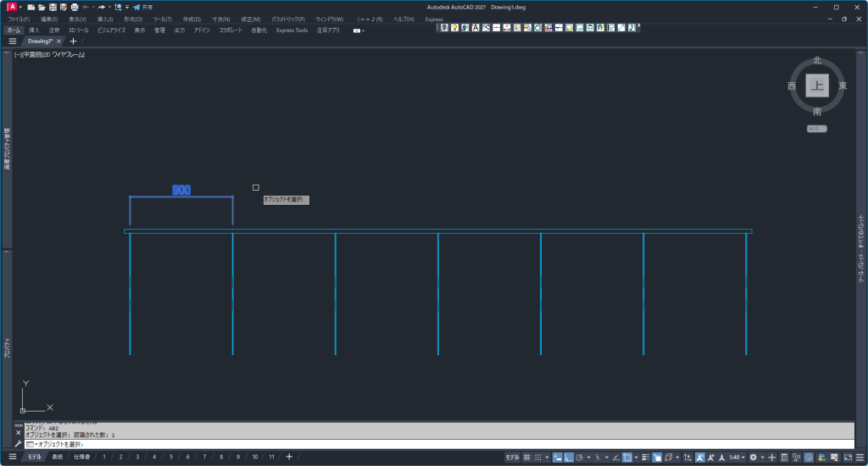Open the application menu dropdown arrow
This screenshot has width=868, height=466.
(x=20, y=7)
